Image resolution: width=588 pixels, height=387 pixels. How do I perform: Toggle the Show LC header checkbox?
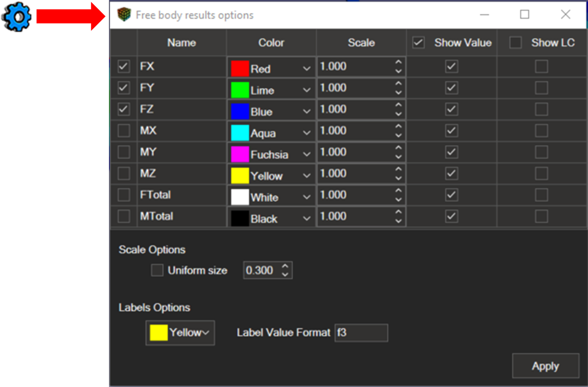515,42
